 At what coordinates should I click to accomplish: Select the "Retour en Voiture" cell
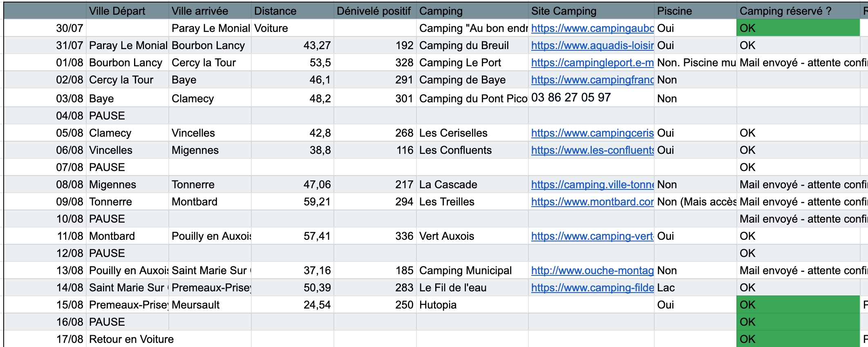point(132,339)
